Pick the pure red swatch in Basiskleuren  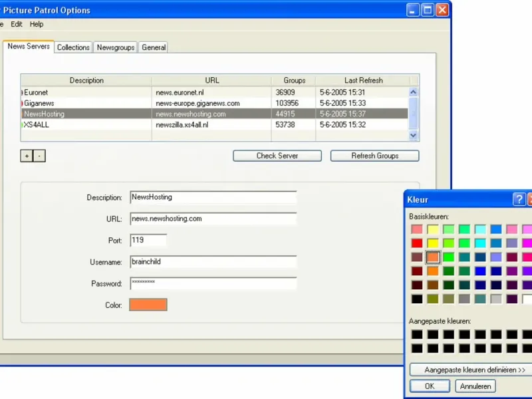coord(417,243)
